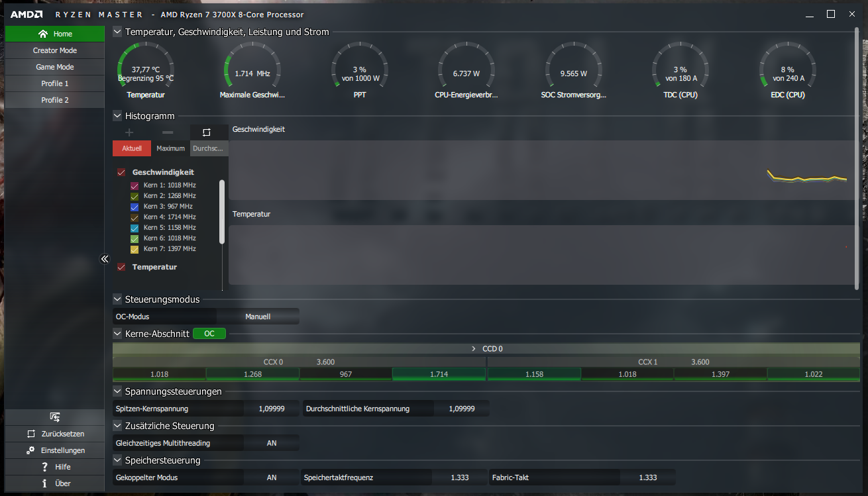Click the Zurücksetzen label
Screen dimensions: 868x496
(x=63, y=434)
